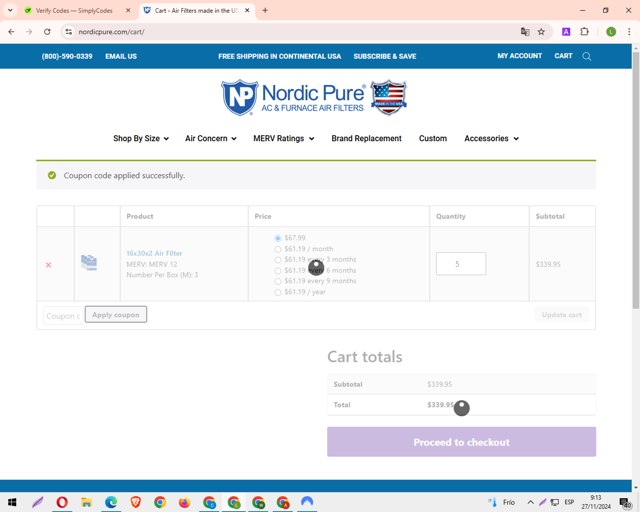Click the purple A extension icon
This screenshot has height=512, width=640.
[566, 32]
